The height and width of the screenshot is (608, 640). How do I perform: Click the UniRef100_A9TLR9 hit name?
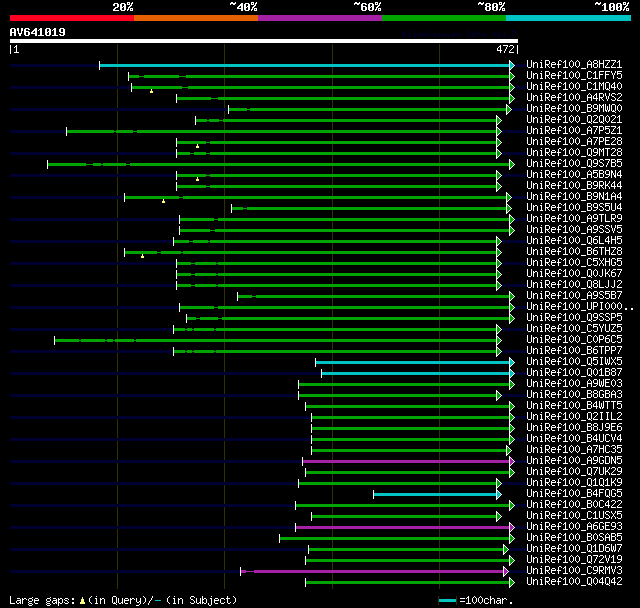(x=574, y=219)
